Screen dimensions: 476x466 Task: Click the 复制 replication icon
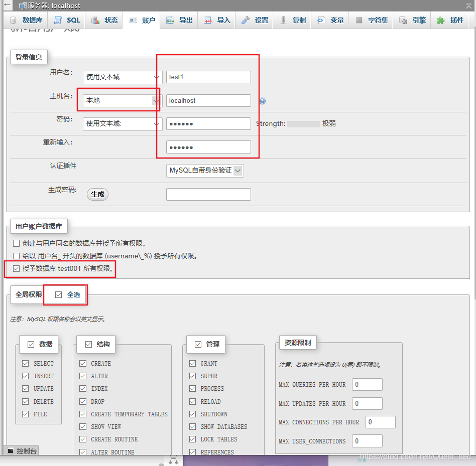(x=283, y=20)
